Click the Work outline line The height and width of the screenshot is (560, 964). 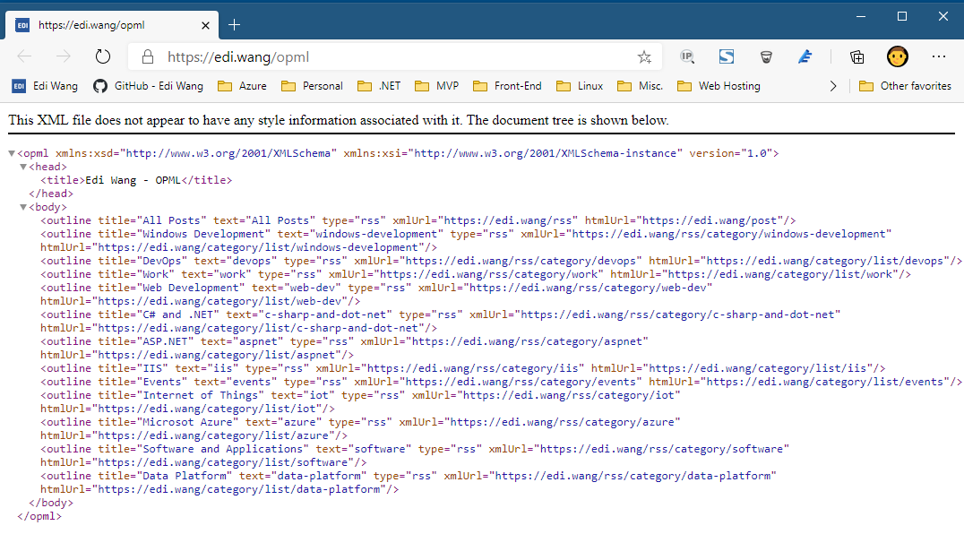pyautogui.click(x=475, y=275)
